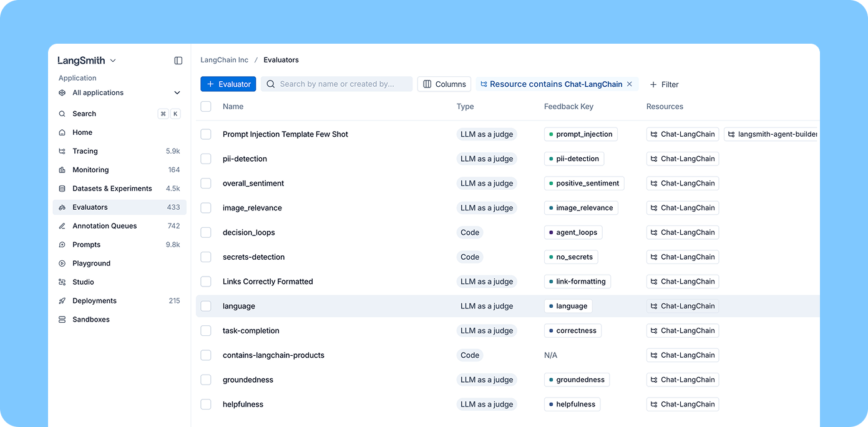Click the agent_loops feedback key tag

coord(573,232)
